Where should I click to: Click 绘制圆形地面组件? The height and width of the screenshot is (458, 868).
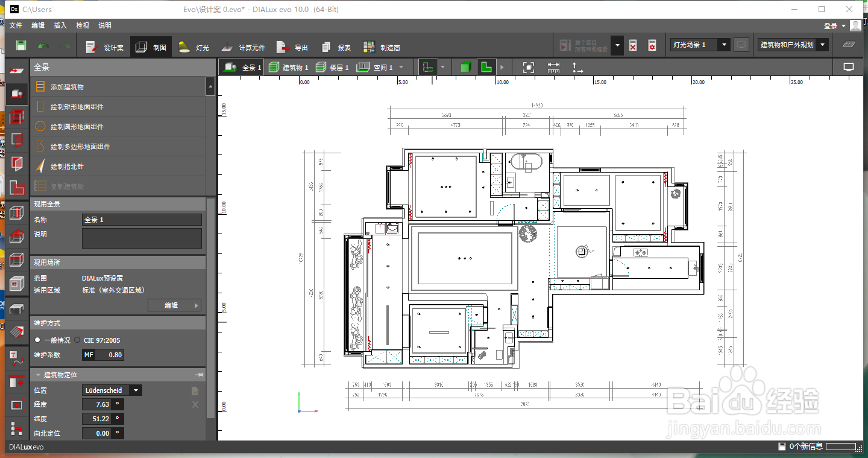pyautogui.click(x=118, y=127)
